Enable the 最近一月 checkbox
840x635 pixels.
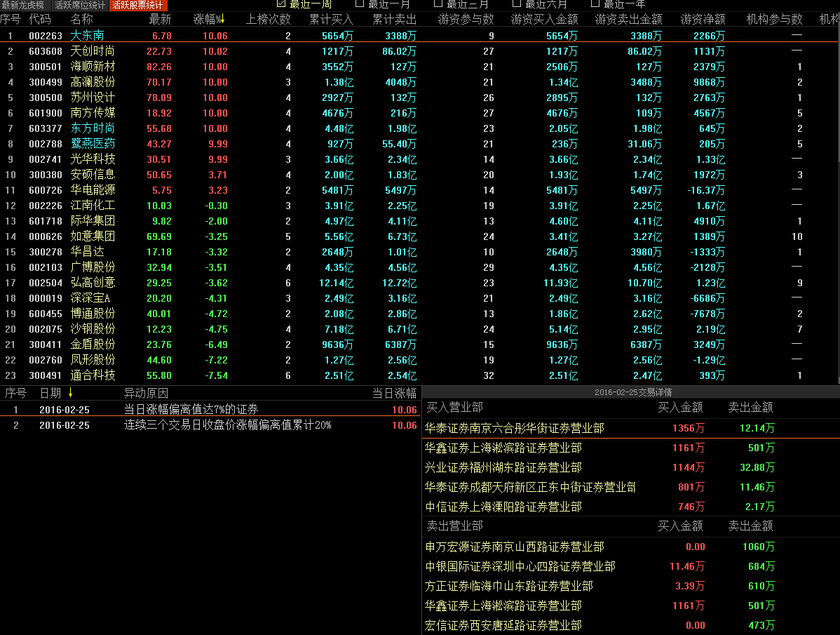[x=360, y=4]
